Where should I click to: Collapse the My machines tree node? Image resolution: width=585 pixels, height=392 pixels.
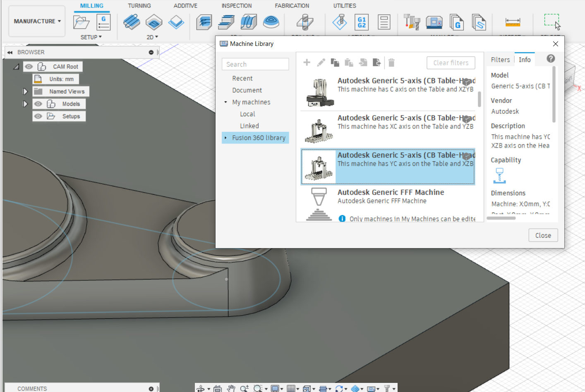pyautogui.click(x=225, y=102)
